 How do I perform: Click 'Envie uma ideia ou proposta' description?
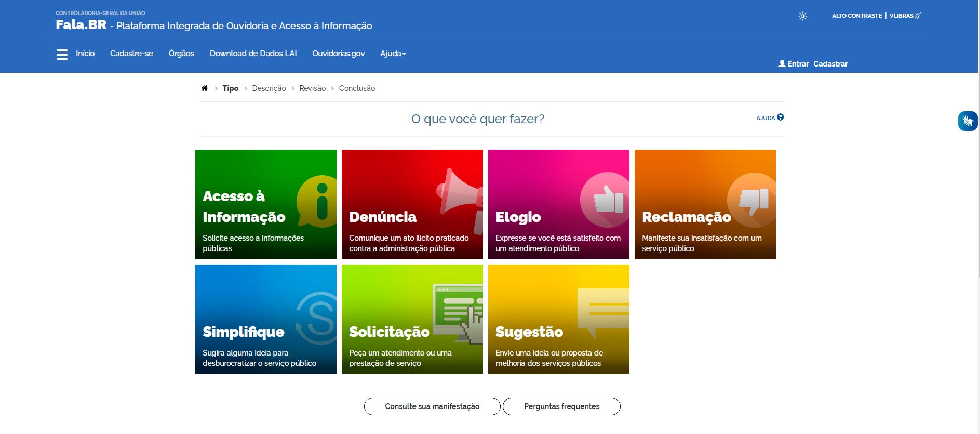tap(549, 358)
